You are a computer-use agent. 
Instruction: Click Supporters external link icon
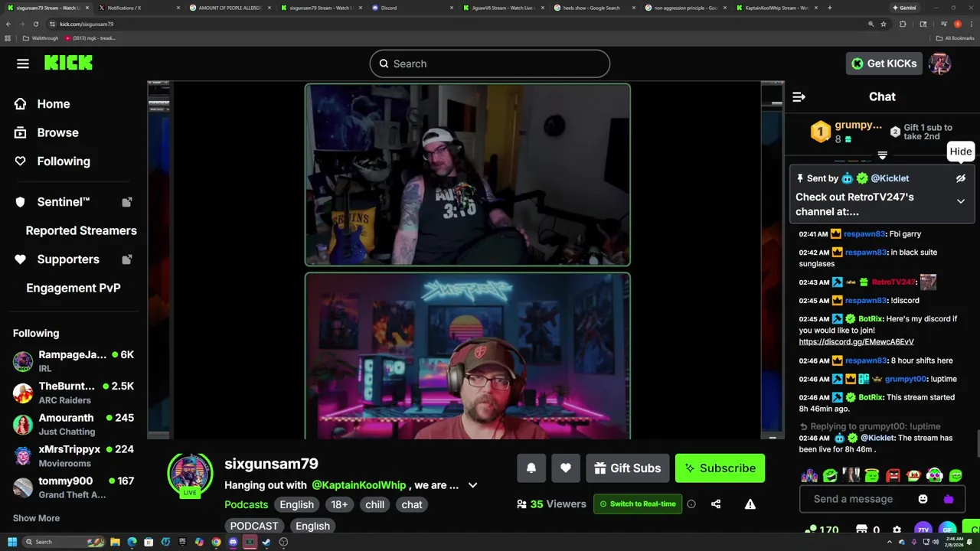click(x=127, y=259)
